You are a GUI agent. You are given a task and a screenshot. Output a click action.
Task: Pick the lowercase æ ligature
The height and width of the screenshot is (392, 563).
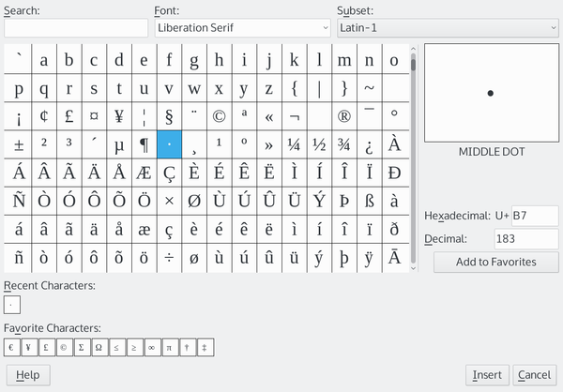pyautogui.click(x=144, y=230)
